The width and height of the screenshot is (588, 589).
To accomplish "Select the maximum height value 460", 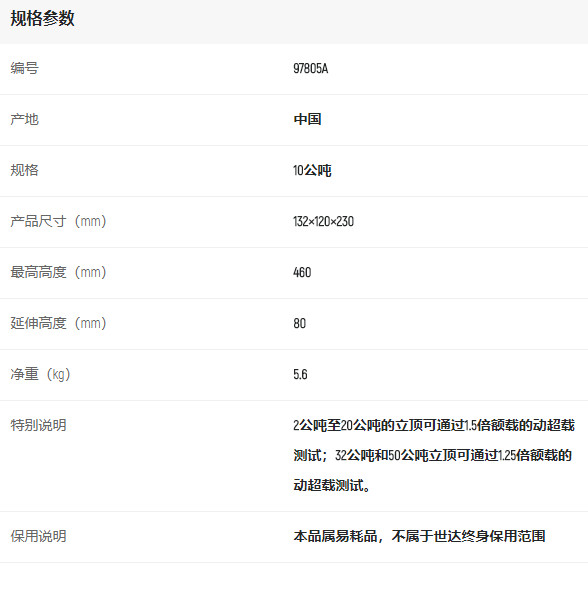I will pos(302,272).
